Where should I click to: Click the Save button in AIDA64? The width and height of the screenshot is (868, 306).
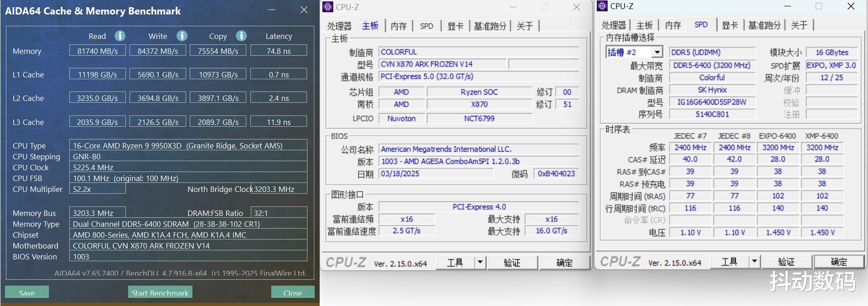coord(27,292)
